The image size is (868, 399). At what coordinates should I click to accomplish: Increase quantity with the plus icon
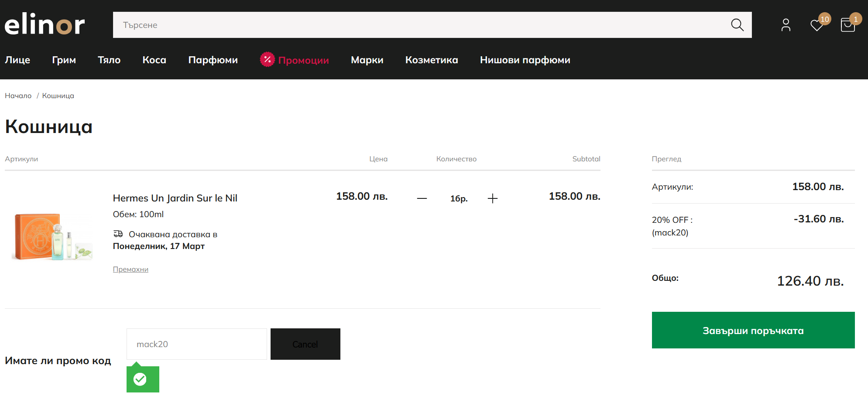[x=492, y=198]
